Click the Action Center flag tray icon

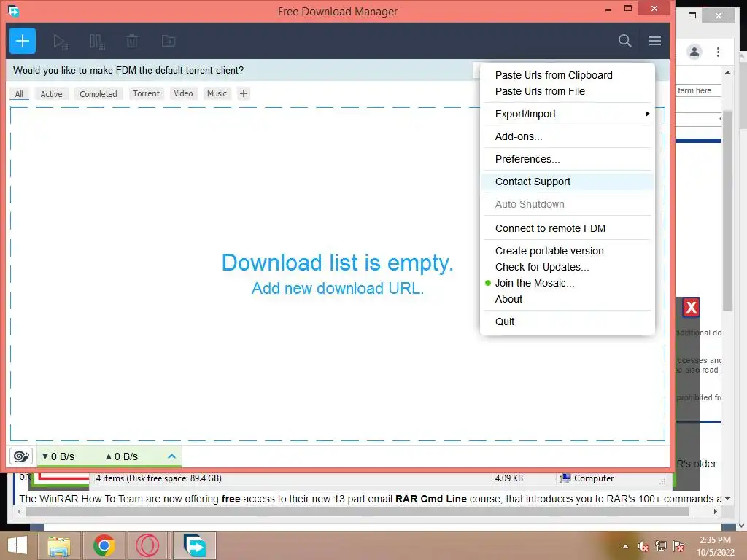678,546
